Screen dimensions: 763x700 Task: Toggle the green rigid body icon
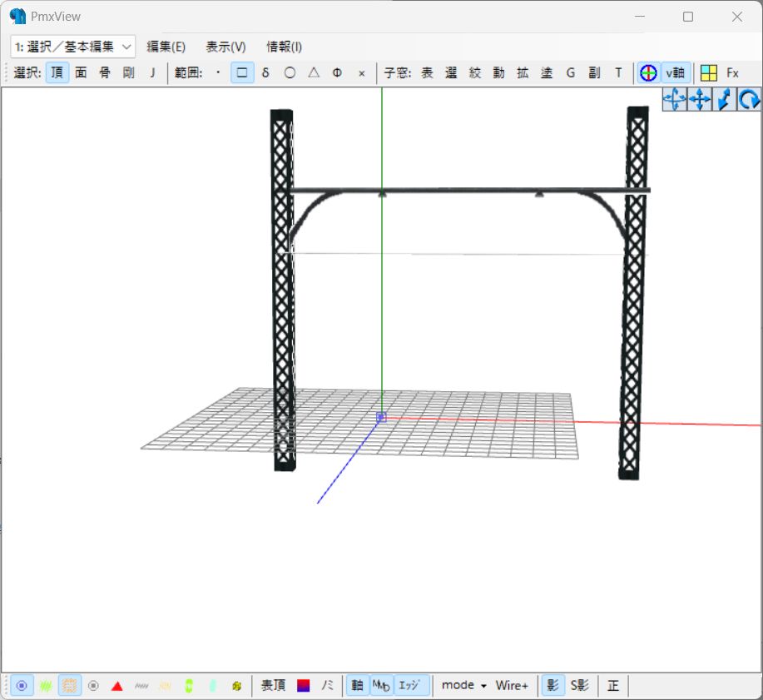189,686
